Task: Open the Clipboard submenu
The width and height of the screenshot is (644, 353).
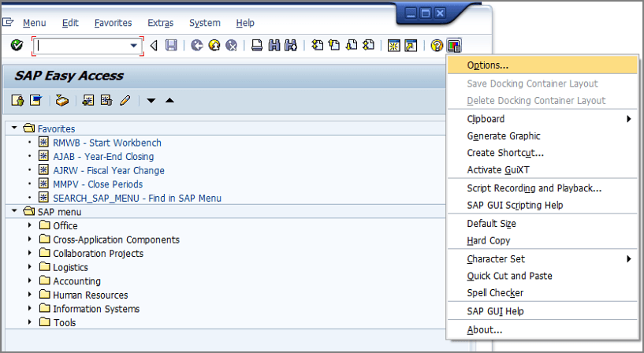Action: 542,119
